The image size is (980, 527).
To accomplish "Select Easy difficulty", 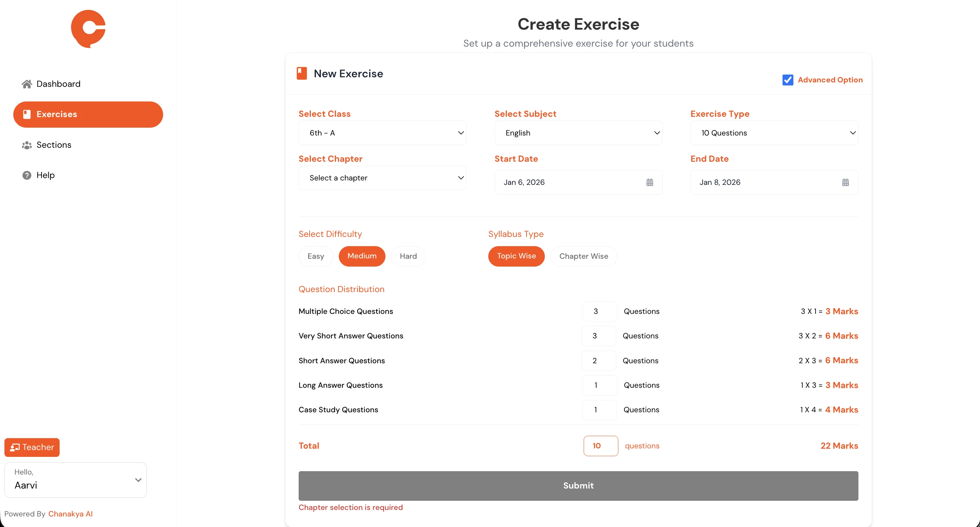I will click(315, 256).
